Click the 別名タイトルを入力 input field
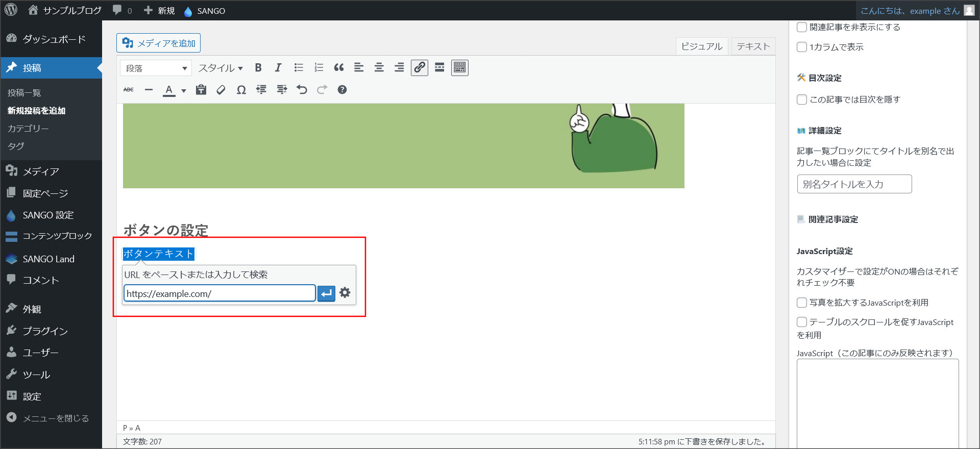 pos(854,184)
